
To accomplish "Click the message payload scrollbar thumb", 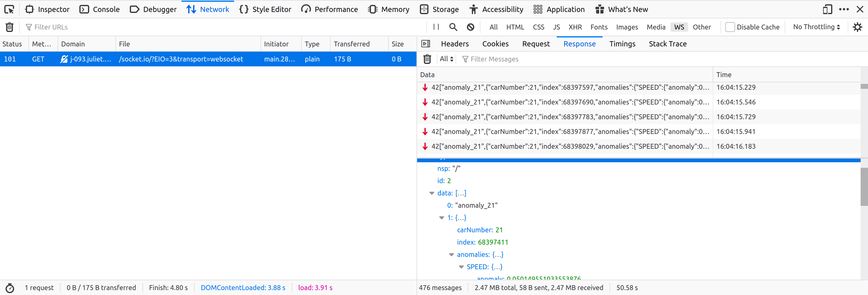I will click(x=864, y=187).
